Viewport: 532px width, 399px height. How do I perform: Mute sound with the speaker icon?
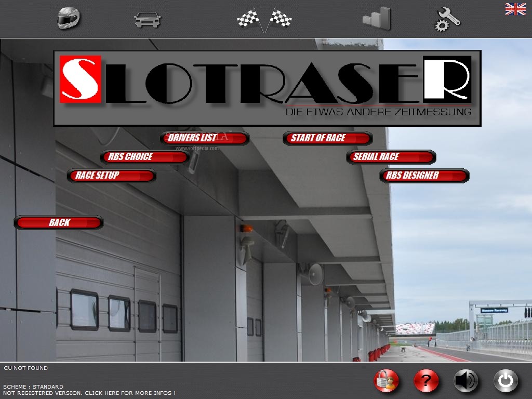pyautogui.click(x=466, y=381)
